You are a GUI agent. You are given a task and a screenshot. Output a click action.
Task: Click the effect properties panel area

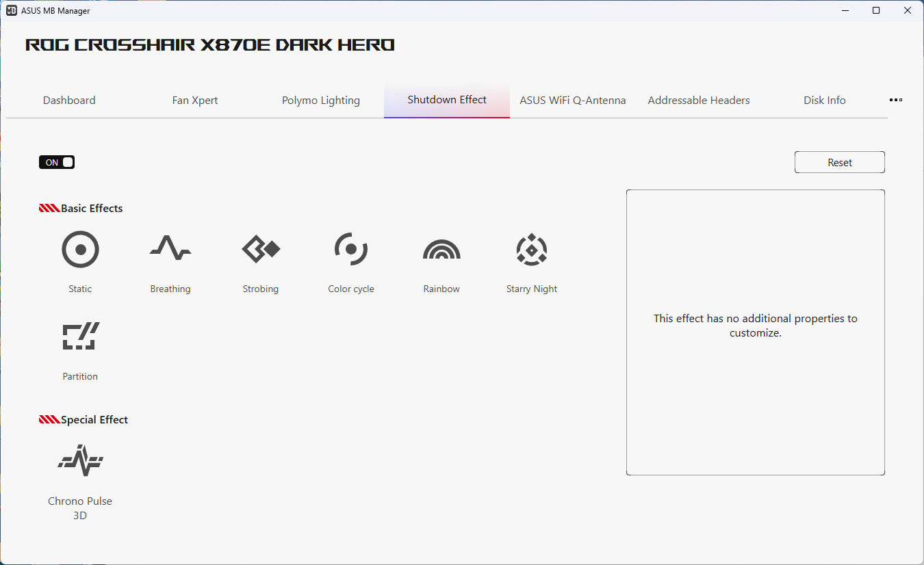click(755, 397)
